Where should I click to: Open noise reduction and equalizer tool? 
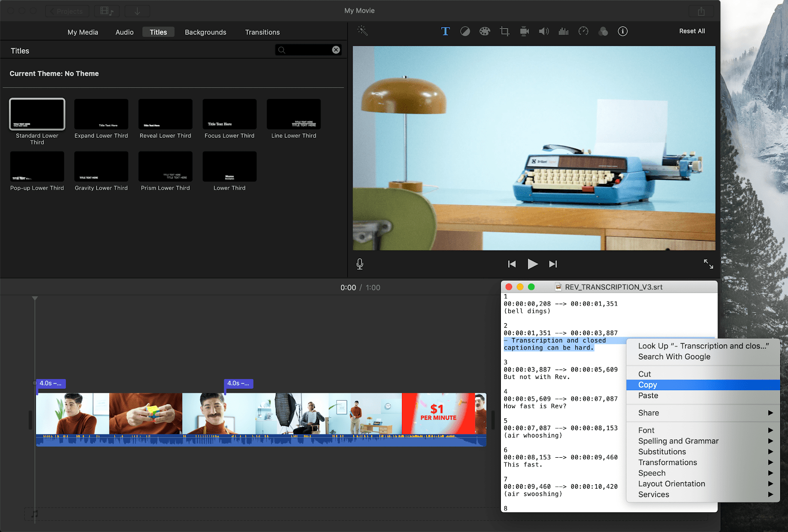click(x=563, y=31)
